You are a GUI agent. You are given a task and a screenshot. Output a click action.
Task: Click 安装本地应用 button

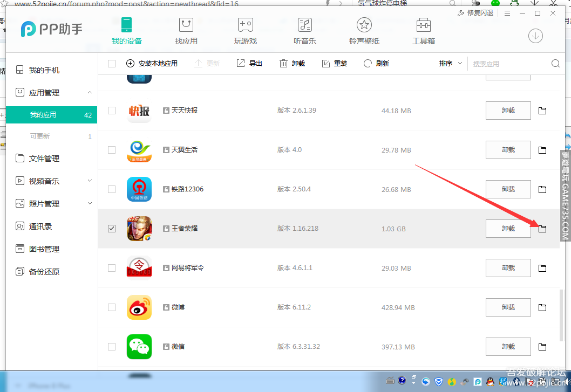click(152, 64)
